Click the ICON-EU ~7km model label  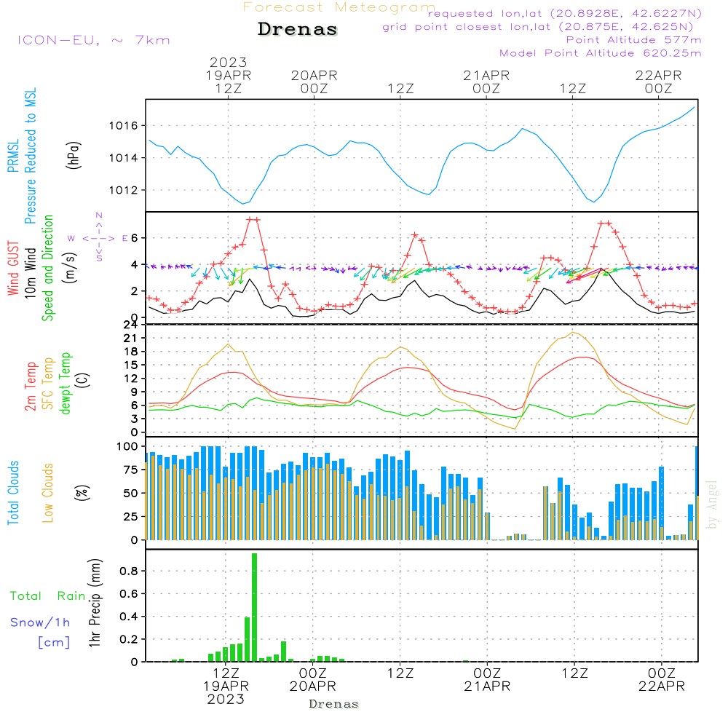point(94,40)
